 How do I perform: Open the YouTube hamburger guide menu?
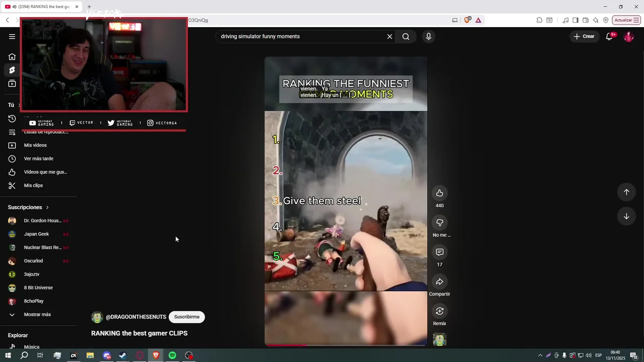pos(12,36)
